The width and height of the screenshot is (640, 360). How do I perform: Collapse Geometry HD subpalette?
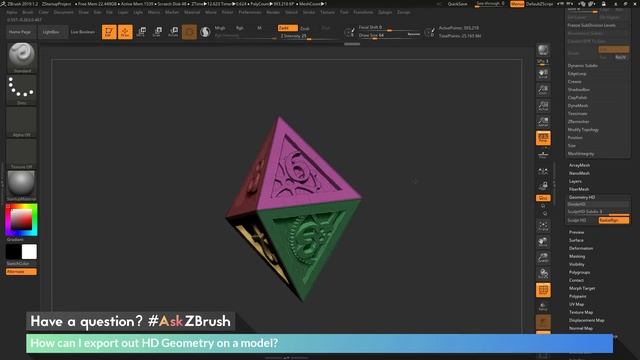click(x=582, y=197)
